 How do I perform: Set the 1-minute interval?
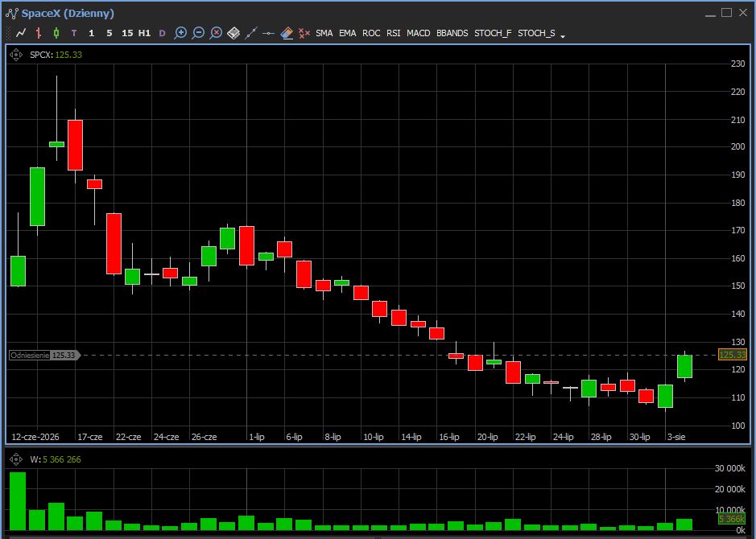coord(92,33)
